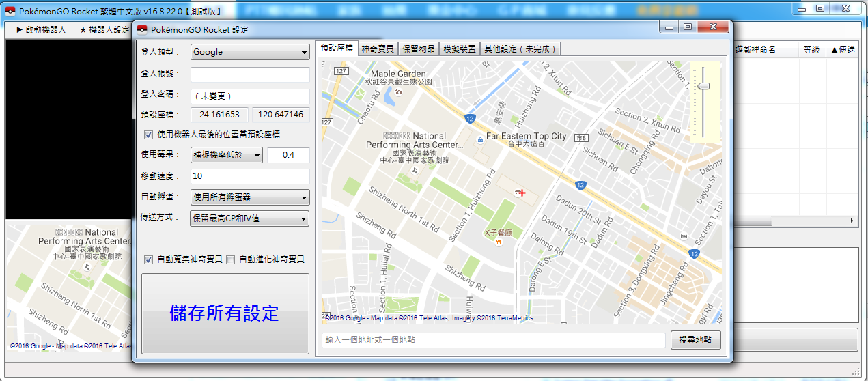This screenshot has height=381, width=868.
Task: Switch to the 神奇寶貝 tab
Action: point(378,48)
